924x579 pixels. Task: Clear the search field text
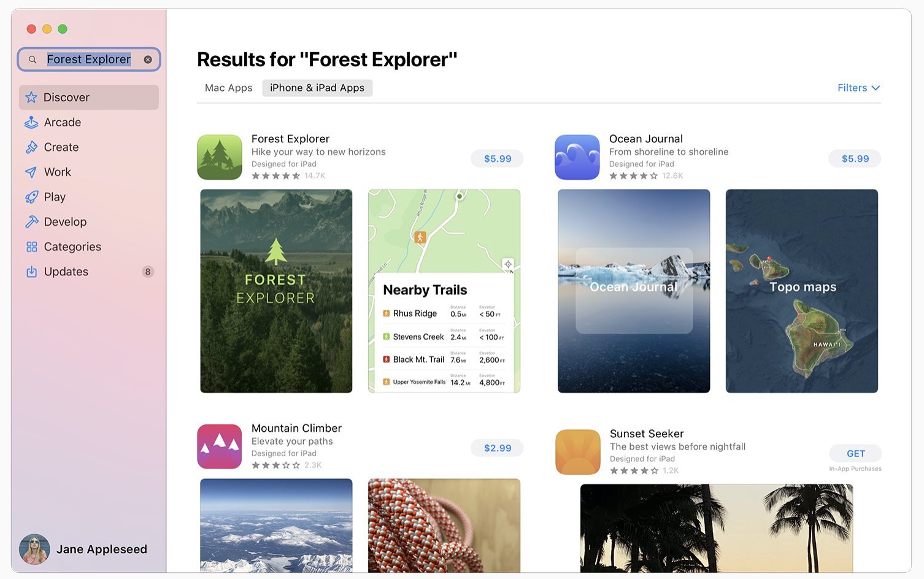148,59
